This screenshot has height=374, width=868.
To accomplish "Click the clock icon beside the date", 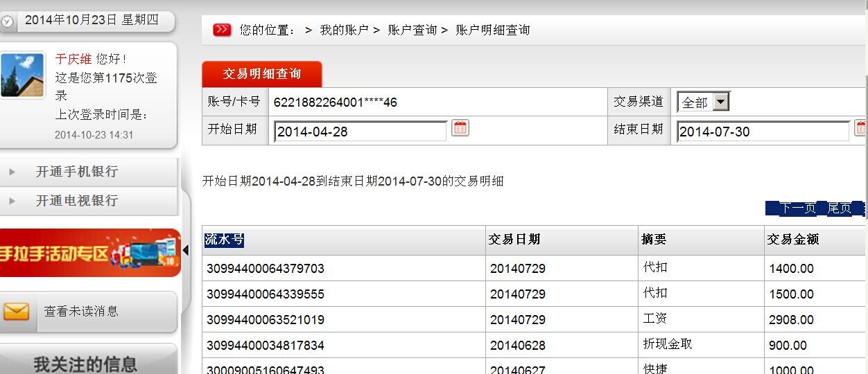I will point(7,21).
